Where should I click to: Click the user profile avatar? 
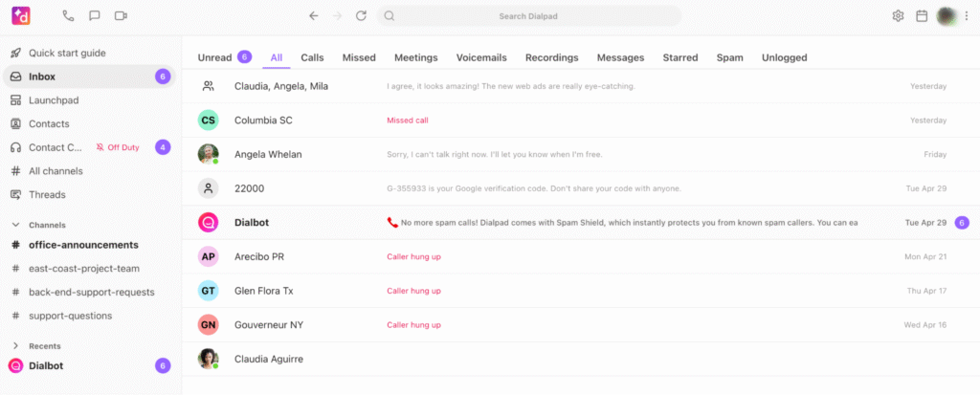pyautogui.click(x=946, y=16)
